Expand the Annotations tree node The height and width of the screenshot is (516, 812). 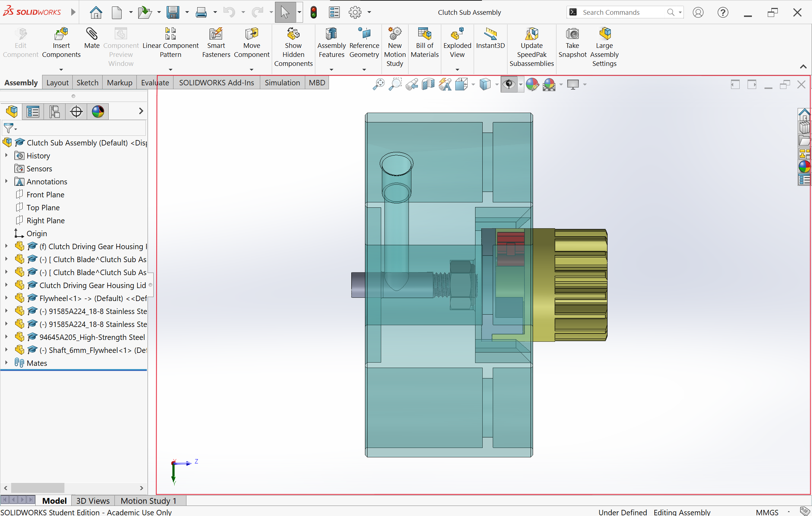pos(6,181)
